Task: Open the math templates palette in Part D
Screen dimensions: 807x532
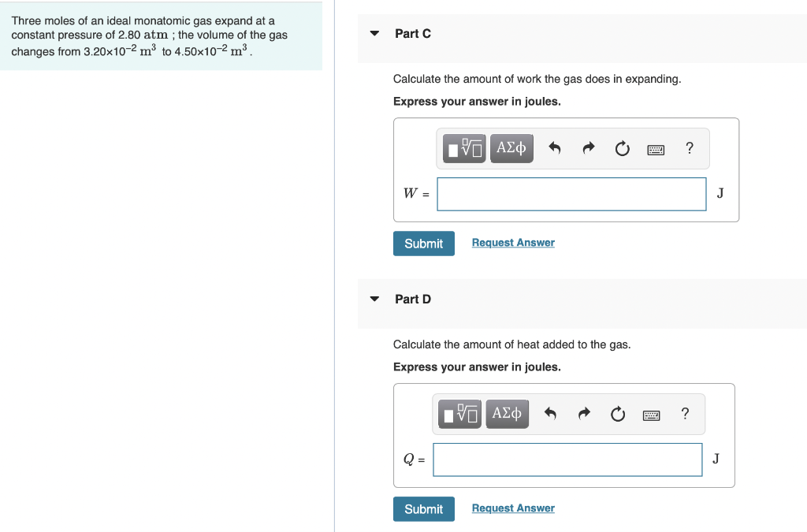Action: pyautogui.click(x=459, y=414)
